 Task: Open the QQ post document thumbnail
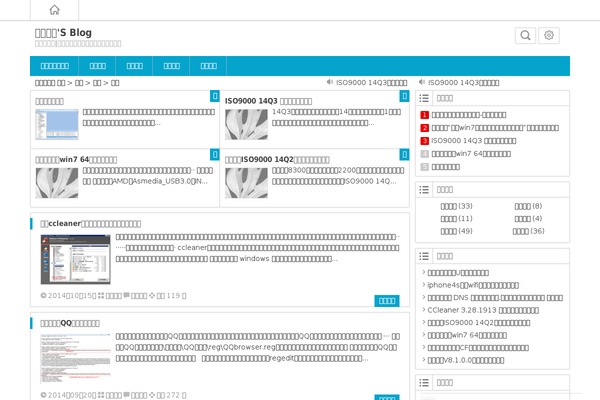click(75, 359)
